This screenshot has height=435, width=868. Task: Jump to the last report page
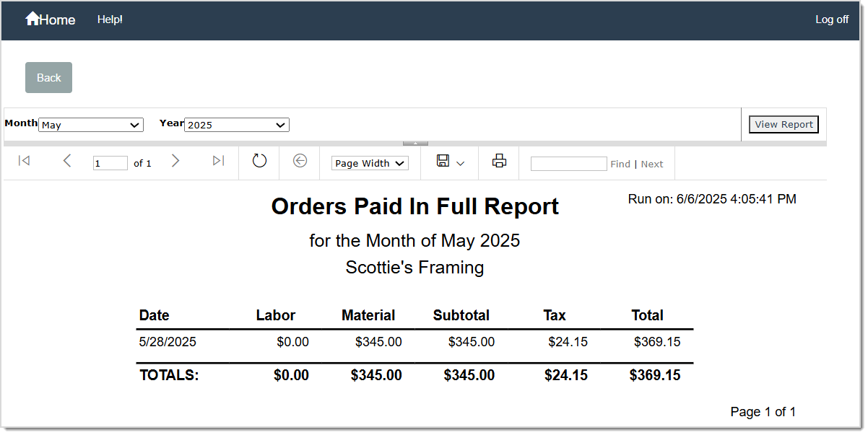pos(218,161)
